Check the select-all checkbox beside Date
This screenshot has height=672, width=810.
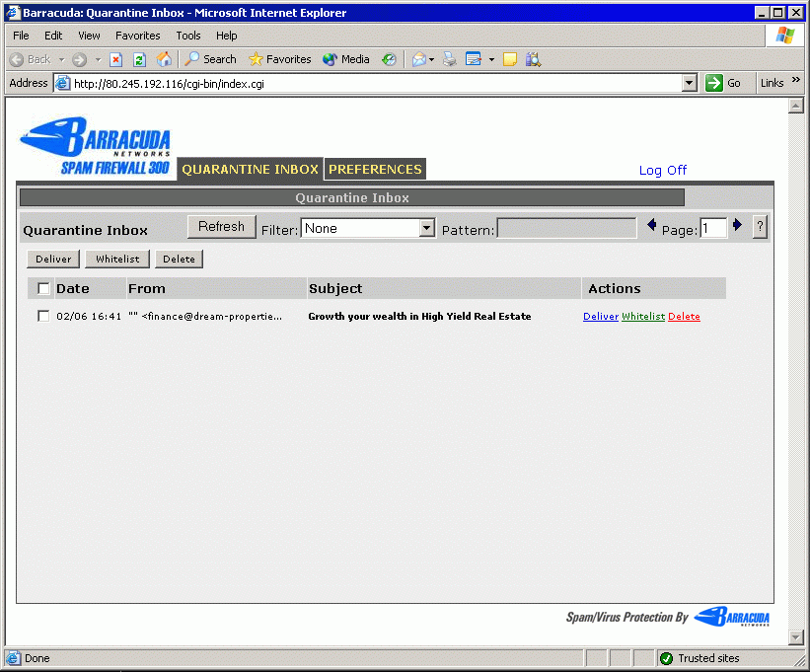pos(43,289)
